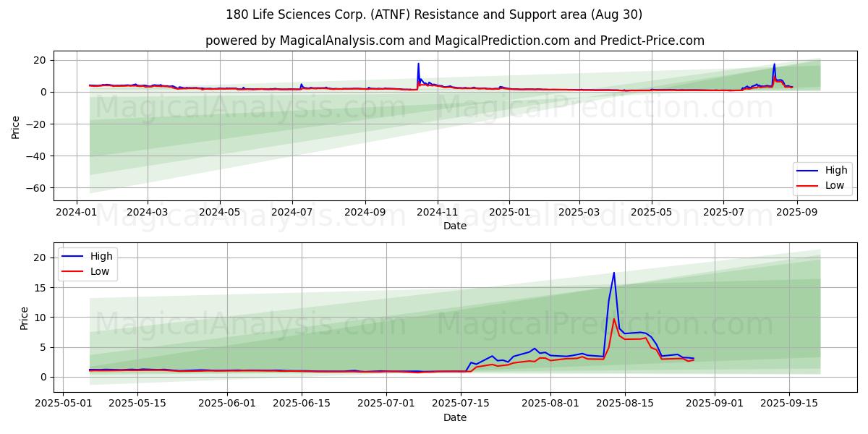This screenshot has height=434, width=868.
Task: Click the 2025-08-01 tick label
Action: (x=550, y=404)
